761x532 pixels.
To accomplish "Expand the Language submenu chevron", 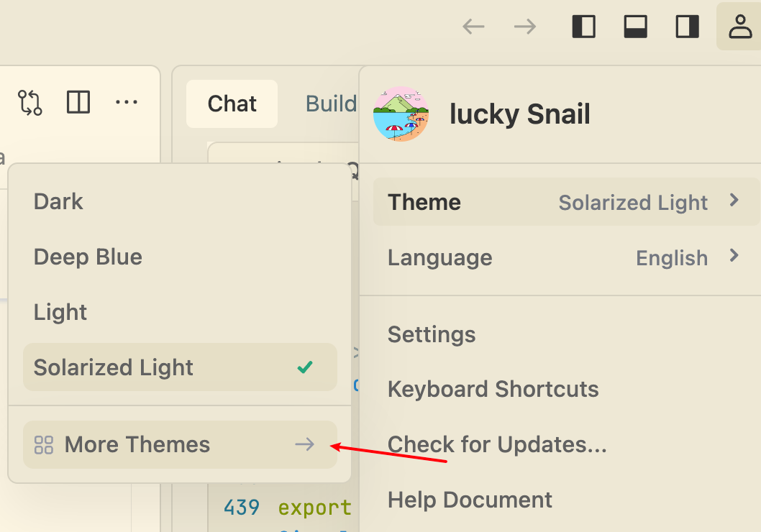I will [x=734, y=255].
